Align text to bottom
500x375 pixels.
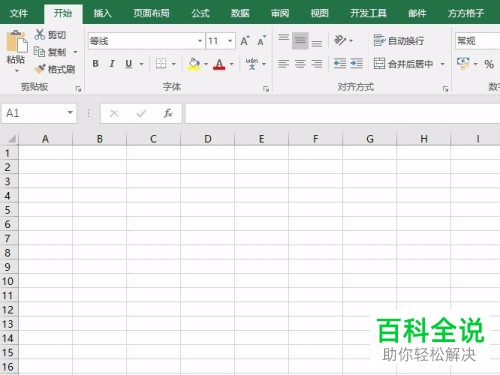317,43
